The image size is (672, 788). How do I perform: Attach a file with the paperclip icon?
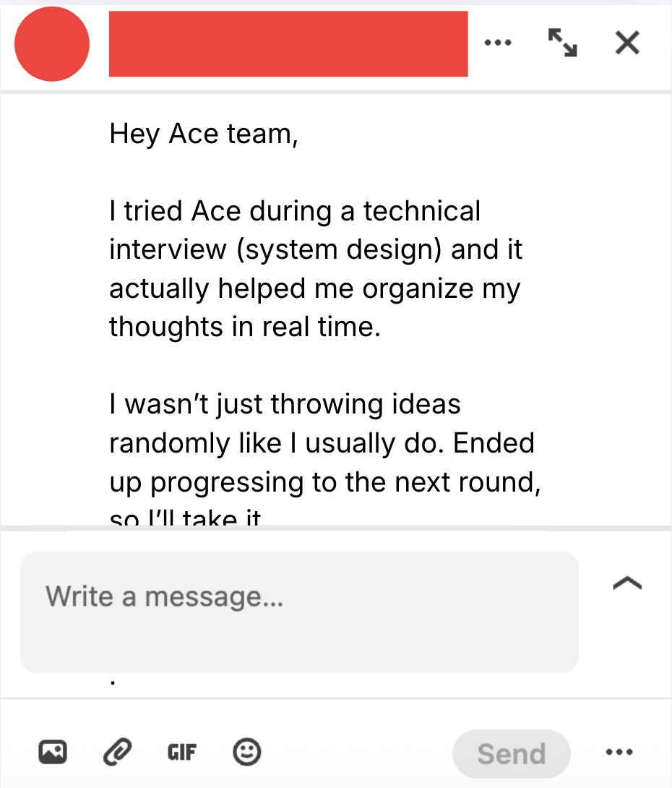118,752
